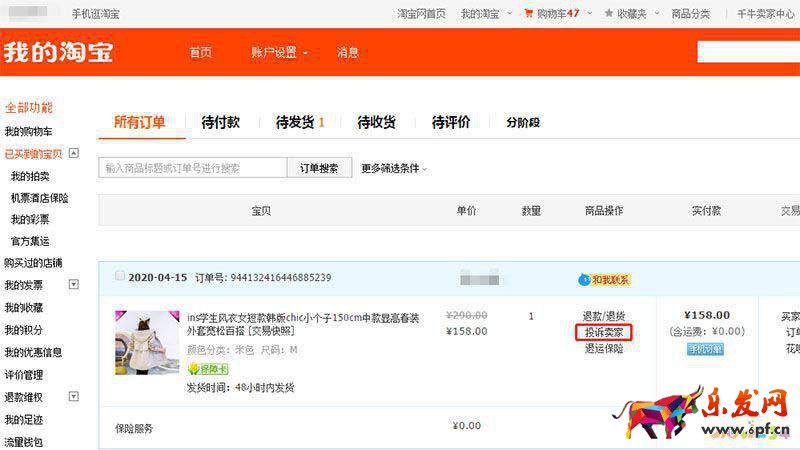This screenshot has width=800, height=450.
Task: Click the 投诉卖家 link
Action: 604,332
